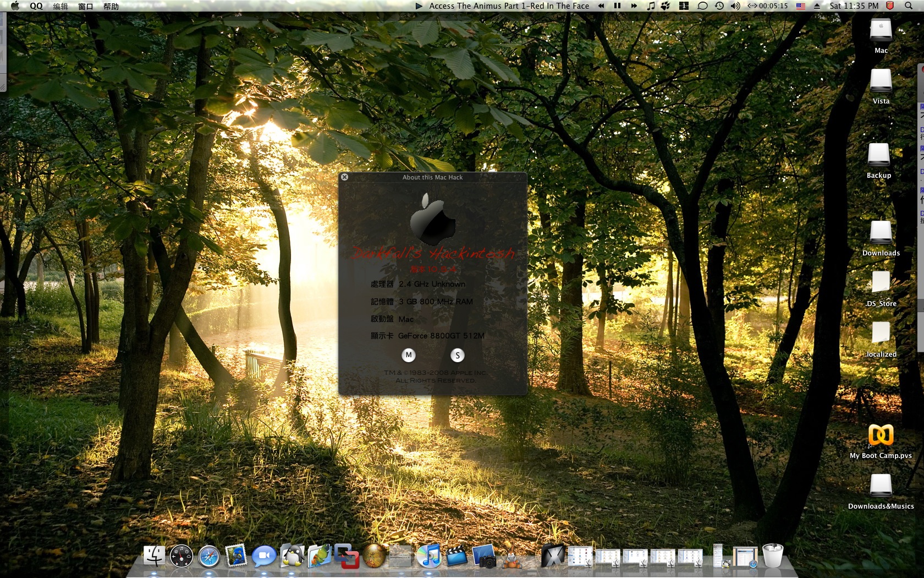Open Spotlight search magnifier
The height and width of the screenshot is (578, 924).
(x=909, y=6)
